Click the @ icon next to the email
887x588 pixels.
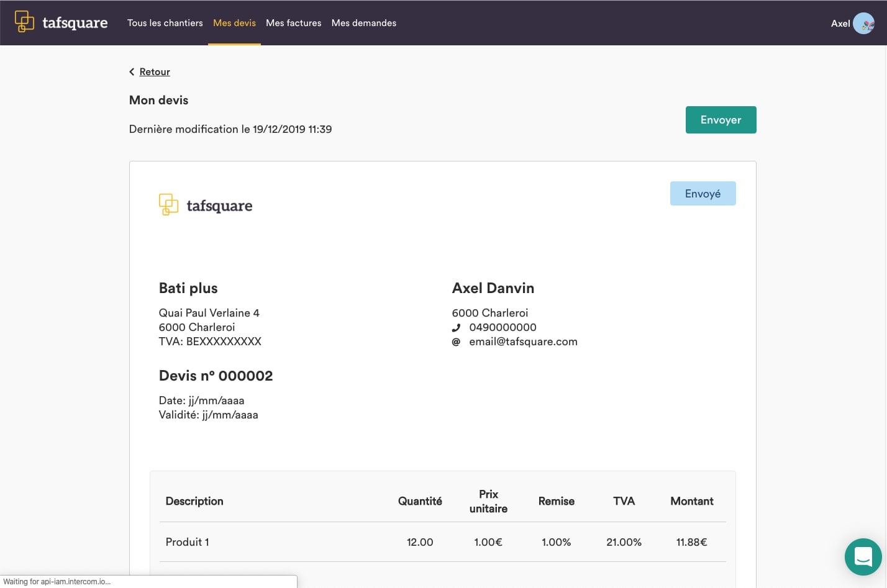[456, 342]
